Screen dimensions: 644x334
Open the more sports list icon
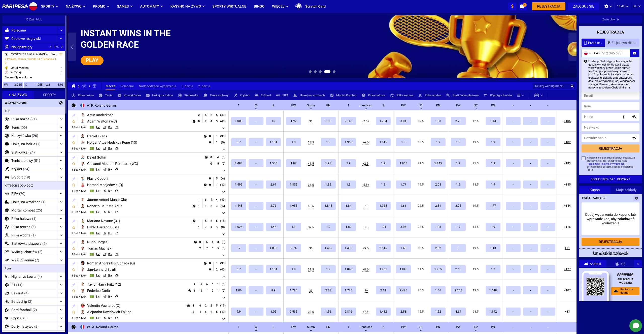521,95
